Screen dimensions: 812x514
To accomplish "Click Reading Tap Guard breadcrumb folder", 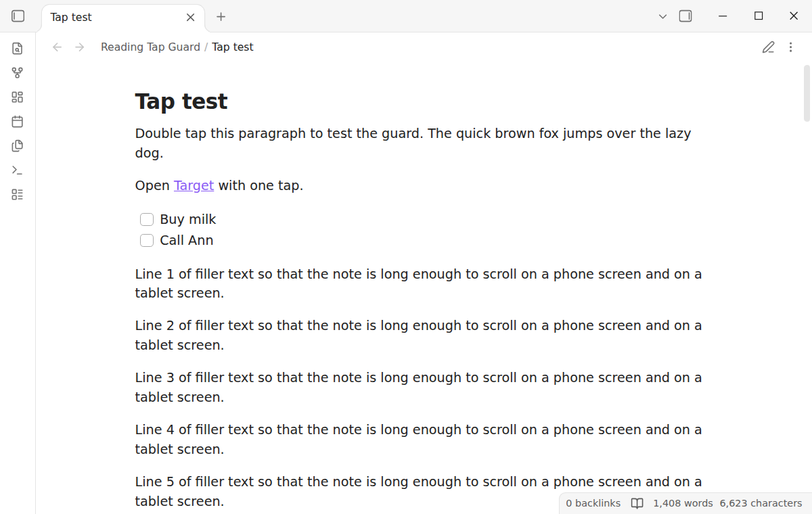I will coord(150,47).
